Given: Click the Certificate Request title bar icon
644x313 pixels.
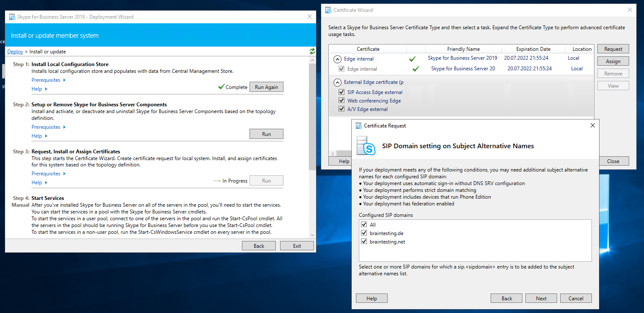Looking at the screenshot, I should (358, 125).
